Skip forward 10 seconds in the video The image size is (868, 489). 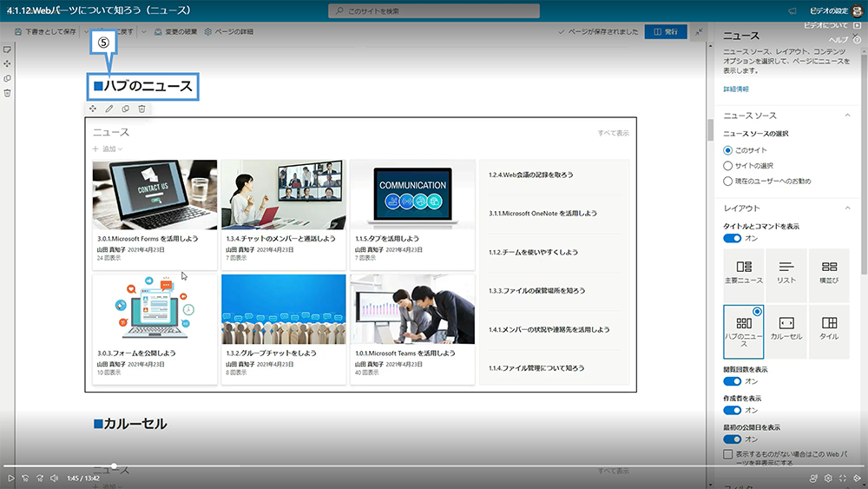click(x=40, y=478)
